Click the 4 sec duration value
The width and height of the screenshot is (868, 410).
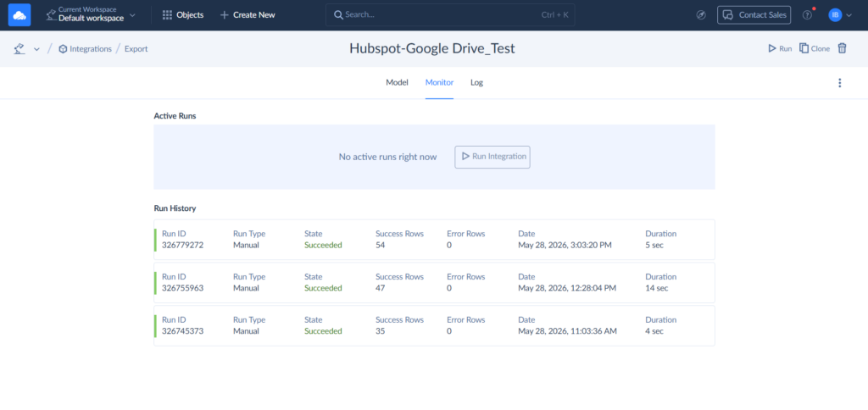click(654, 331)
